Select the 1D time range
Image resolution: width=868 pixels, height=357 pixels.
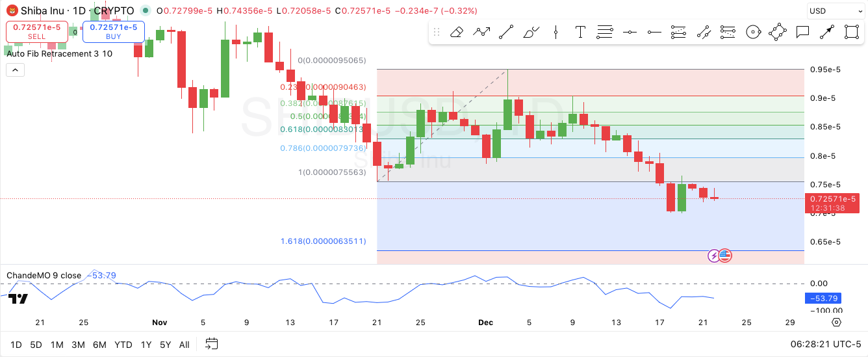click(16, 345)
